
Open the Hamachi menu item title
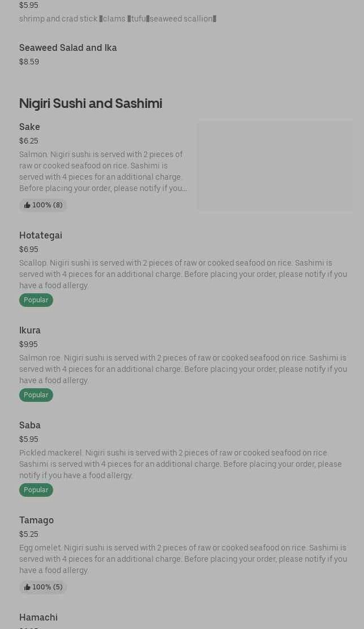click(38, 618)
